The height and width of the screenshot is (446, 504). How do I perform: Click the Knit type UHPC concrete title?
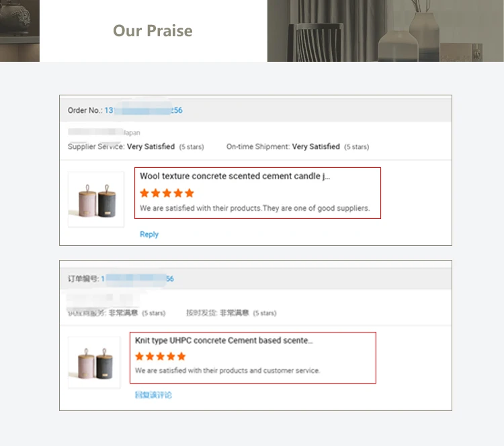click(224, 341)
